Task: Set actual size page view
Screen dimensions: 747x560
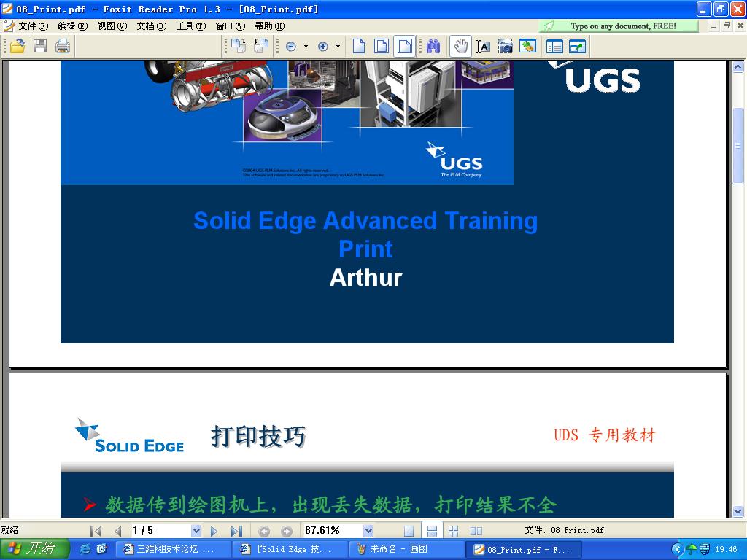Action: click(359, 46)
